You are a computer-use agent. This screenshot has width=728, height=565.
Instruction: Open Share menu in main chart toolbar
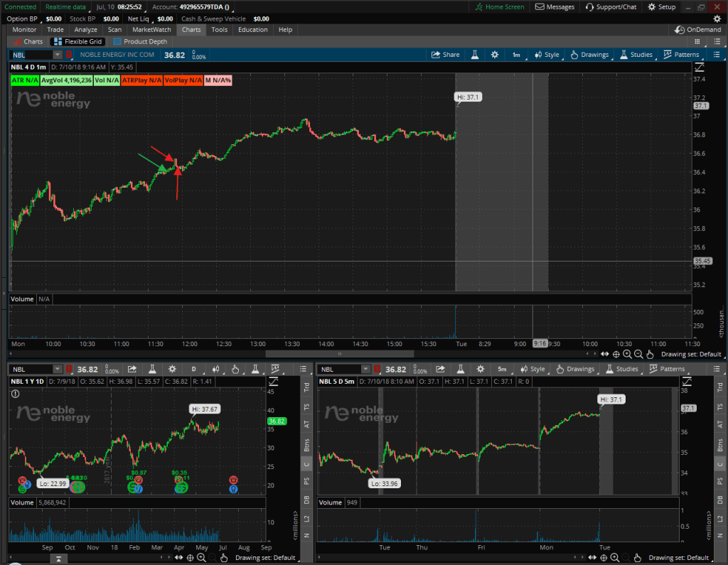coord(446,55)
